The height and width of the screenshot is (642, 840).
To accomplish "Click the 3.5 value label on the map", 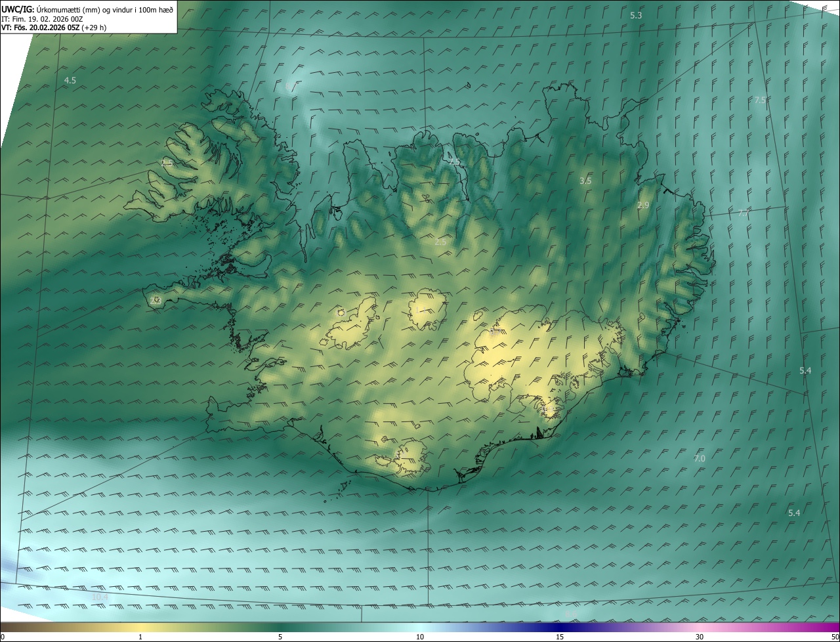I will [585, 181].
